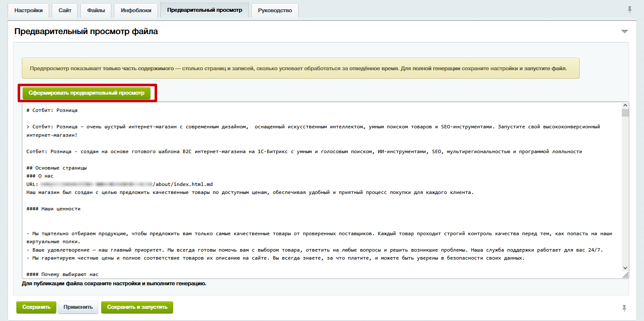Open the Настройки tab
Image resolution: width=644 pixels, height=321 pixels.
(29, 11)
